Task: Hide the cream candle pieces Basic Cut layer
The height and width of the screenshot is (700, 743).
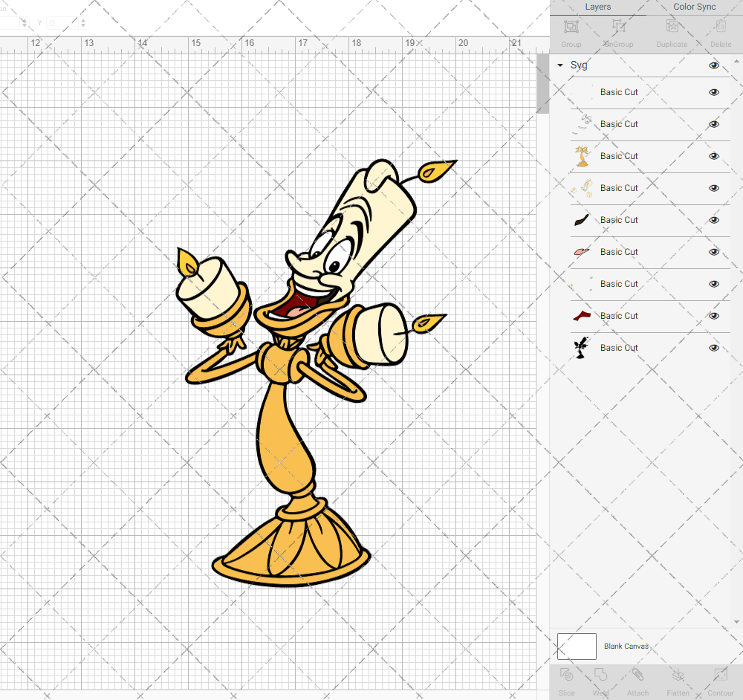Action: click(713, 188)
